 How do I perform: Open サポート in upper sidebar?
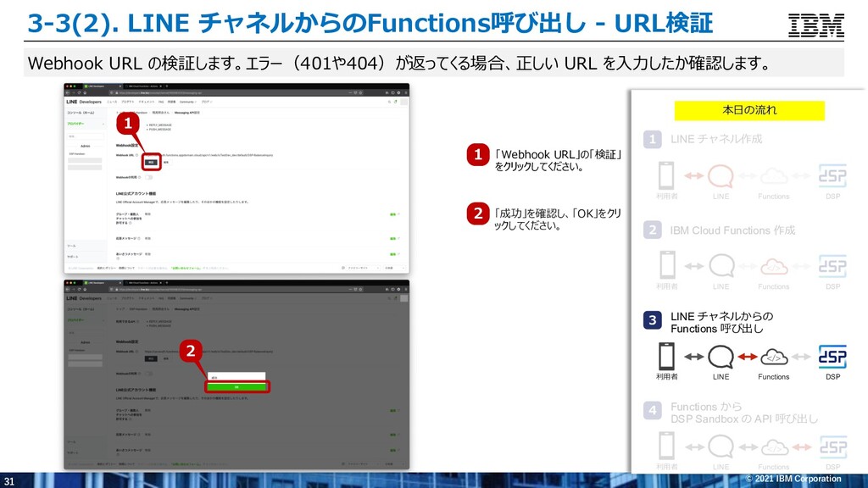pyautogui.click(x=73, y=257)
